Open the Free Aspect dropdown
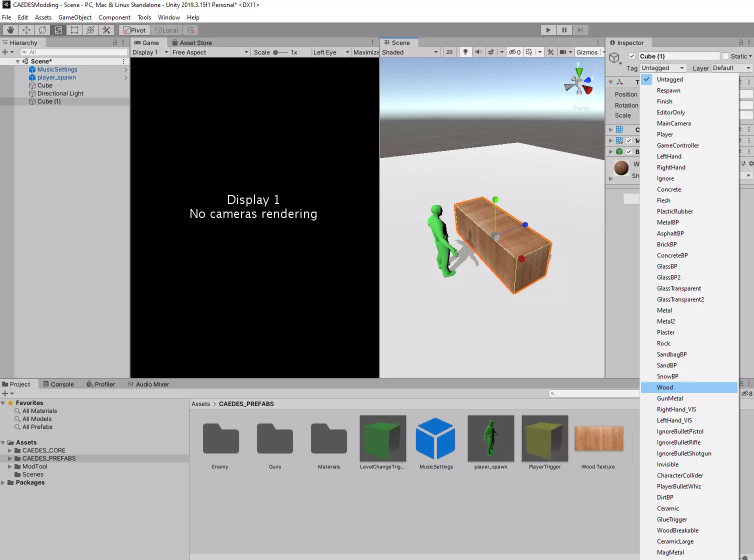The height and width of the screenshot is (560, 754). (x=210, y=52)
